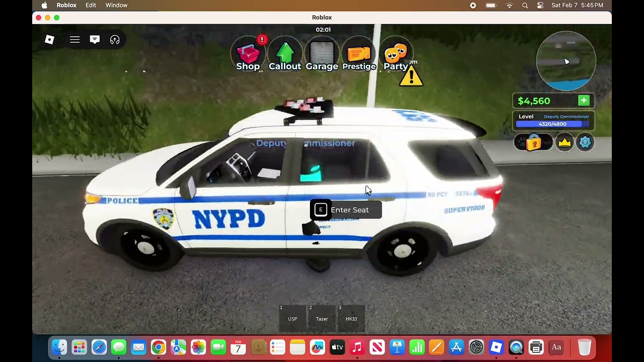The height and width of the screenshot is (362, 644).
Task: Open Pages from the Dock
Action: click(437, 347)
